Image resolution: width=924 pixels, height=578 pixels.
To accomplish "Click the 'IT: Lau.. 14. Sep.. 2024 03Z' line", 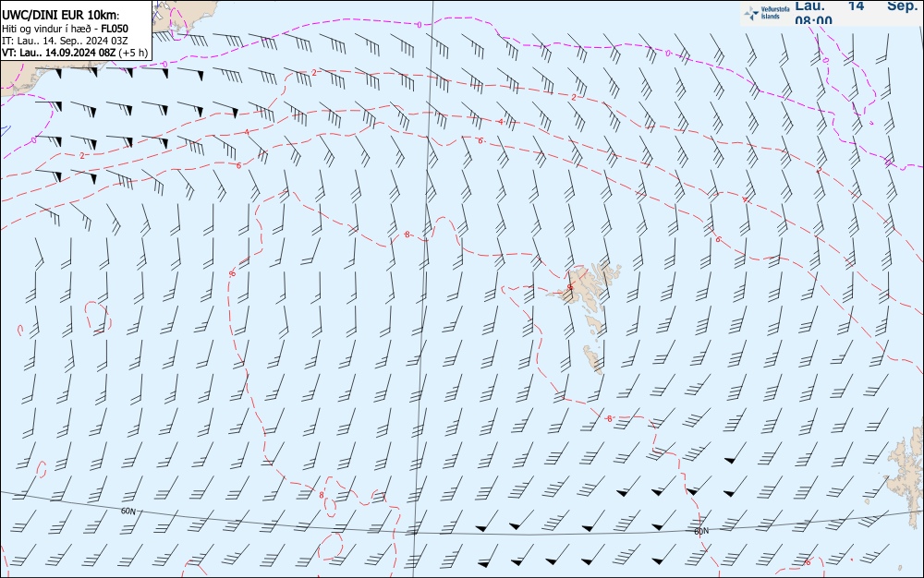I will pyautogui.click(x=65, y=41).
